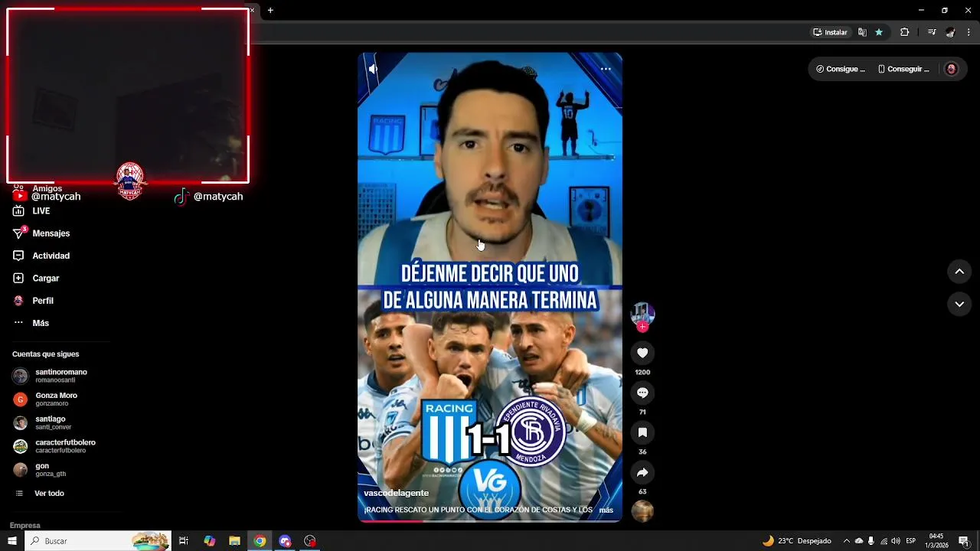The width and height of the screenshot is (980, 551).
Task: Click the video progress bar
Action: click(490, 520)
